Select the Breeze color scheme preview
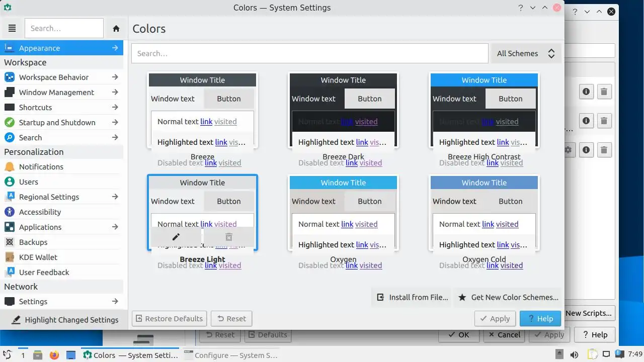Image resolution: width=644 pixels, height=362 pixels. click(202, 111)
